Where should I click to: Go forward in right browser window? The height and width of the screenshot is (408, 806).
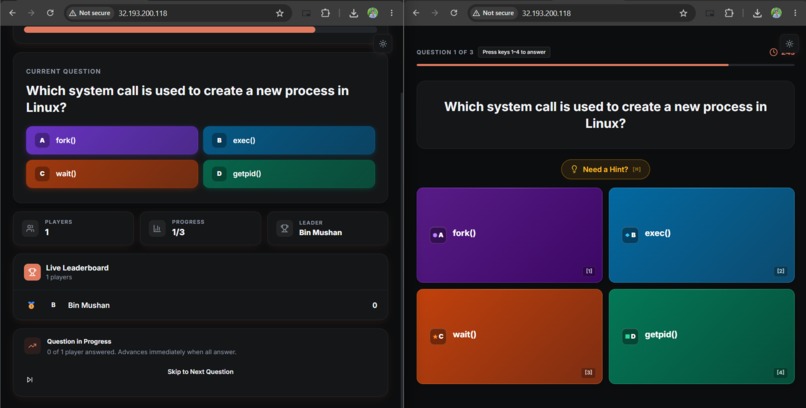click(x=434, y=13)
